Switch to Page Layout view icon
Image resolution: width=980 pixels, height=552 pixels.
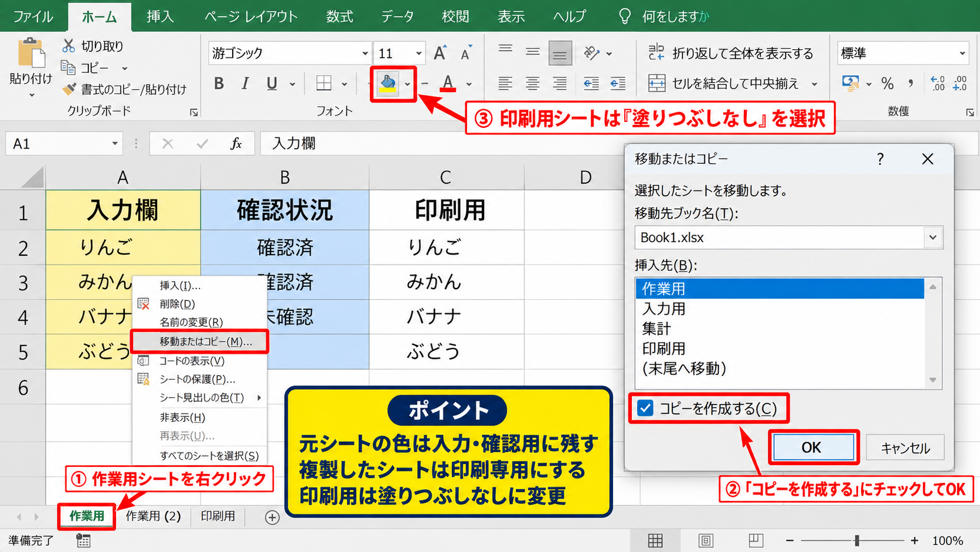pyautogui.click(x=706, y=540)
